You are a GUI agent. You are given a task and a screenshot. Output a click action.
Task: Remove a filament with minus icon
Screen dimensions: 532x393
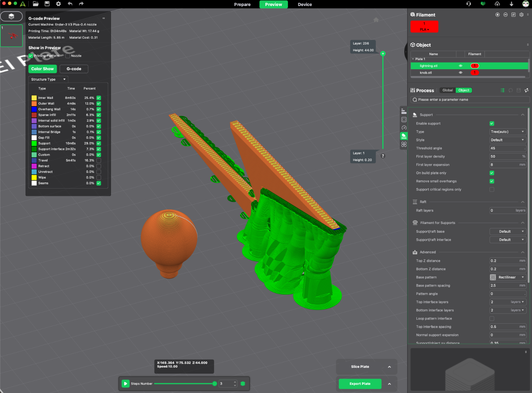[505, 15]
